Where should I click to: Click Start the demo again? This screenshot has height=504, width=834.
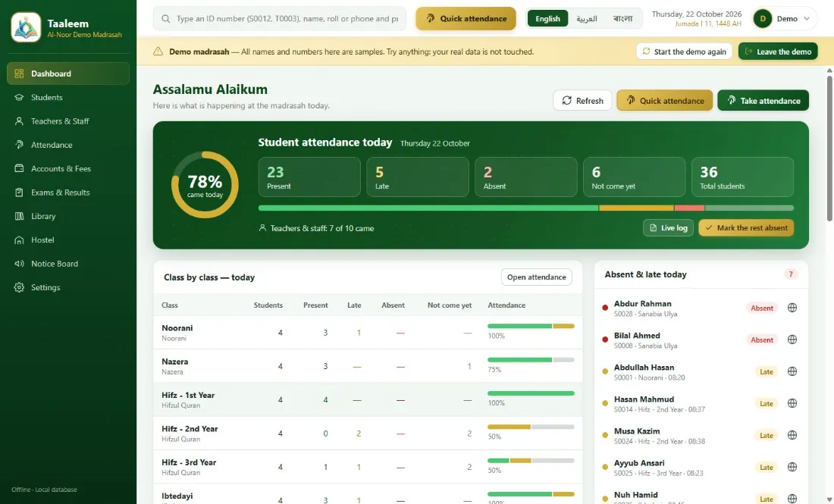[684, 52]
